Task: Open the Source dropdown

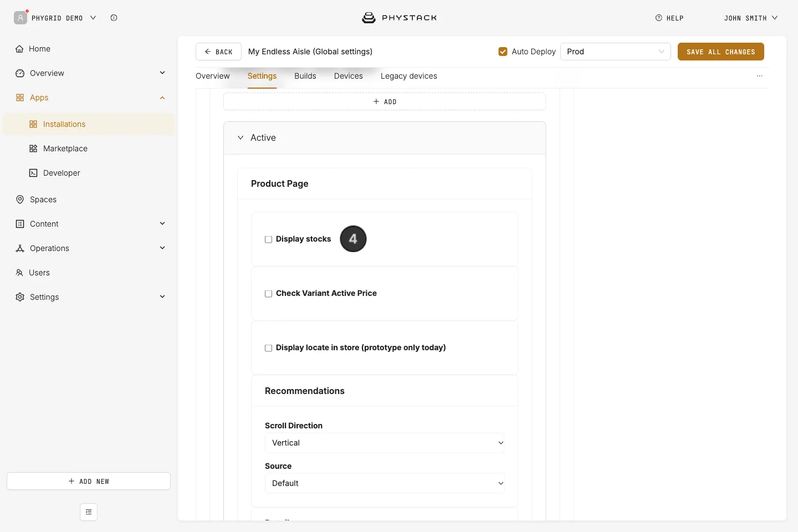Action: coord(385,483)
